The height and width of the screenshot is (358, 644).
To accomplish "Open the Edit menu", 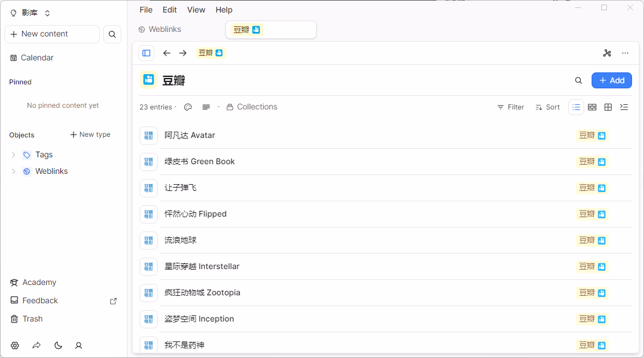I will (170, 10).
